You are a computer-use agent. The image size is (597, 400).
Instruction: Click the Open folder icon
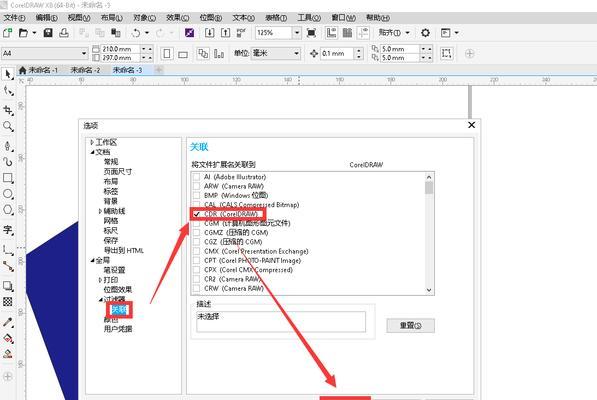tap(23, 33)
